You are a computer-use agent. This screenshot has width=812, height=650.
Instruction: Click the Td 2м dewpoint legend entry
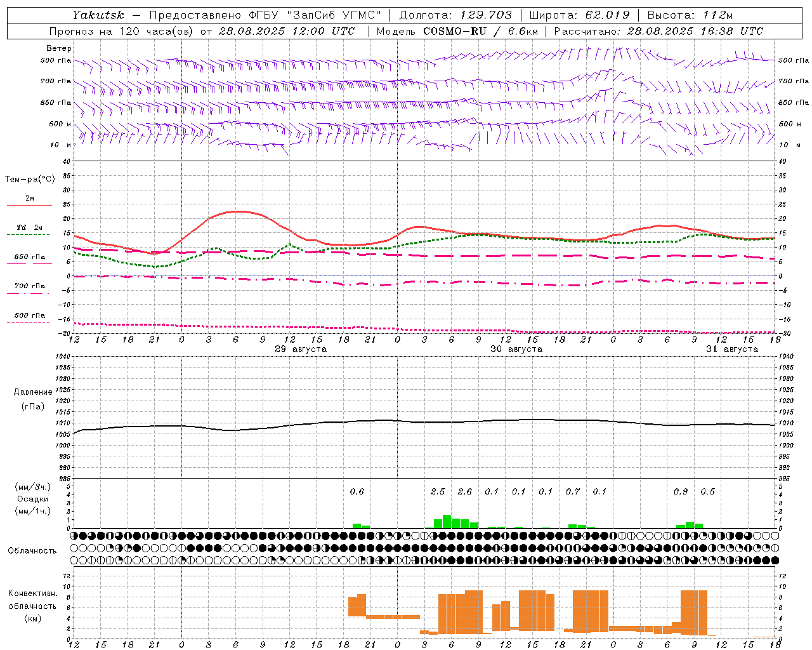click(30, 227)
